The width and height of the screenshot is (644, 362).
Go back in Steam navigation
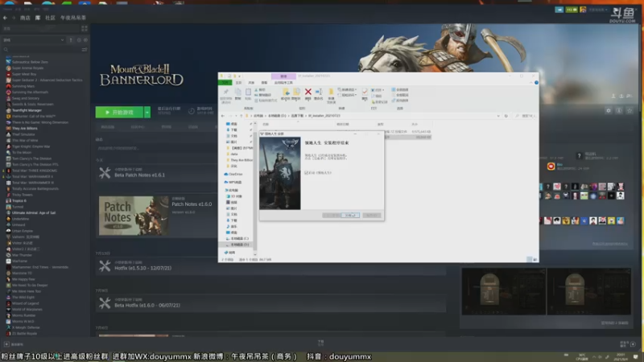pos(5,18)
